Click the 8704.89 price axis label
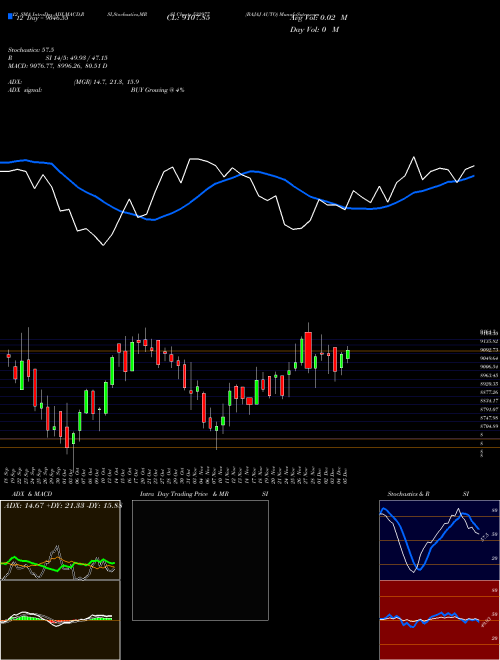Screen dimensions: 500x660 click(489, 426)
